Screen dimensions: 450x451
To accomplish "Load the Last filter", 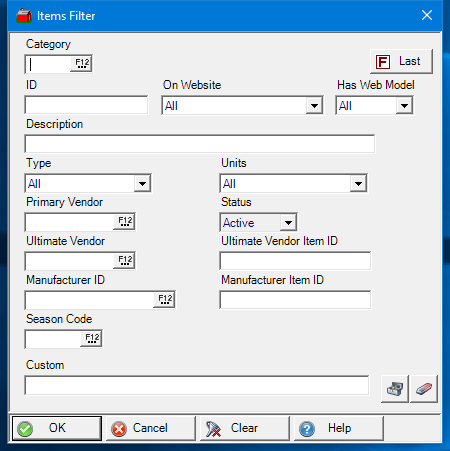I will click(401, 61).
